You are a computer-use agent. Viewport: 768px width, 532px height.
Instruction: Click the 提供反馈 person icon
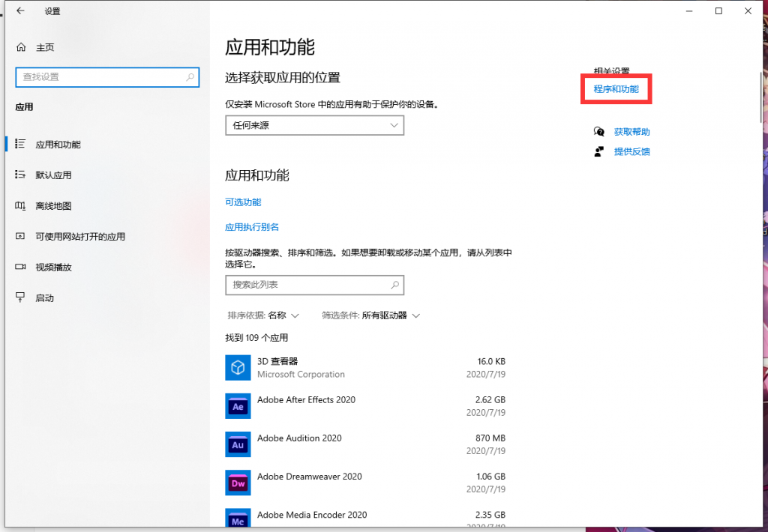click(599, 151)
